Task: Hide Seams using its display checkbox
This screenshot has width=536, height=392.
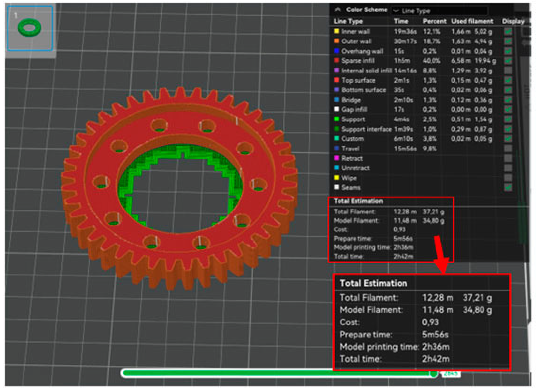Action: pos(508,187)
